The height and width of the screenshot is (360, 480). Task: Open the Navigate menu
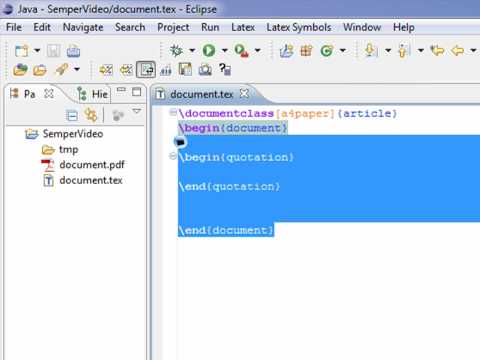pyautogui.click(x=83, y=27)
